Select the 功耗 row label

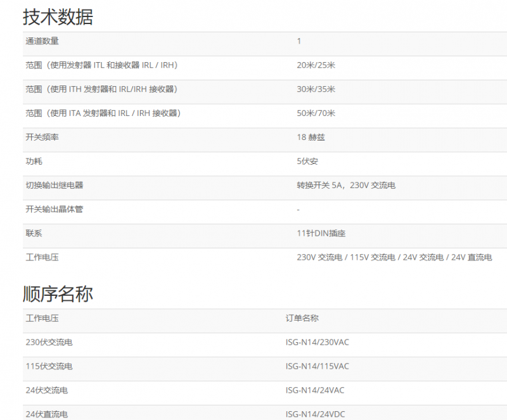(34, 162)
